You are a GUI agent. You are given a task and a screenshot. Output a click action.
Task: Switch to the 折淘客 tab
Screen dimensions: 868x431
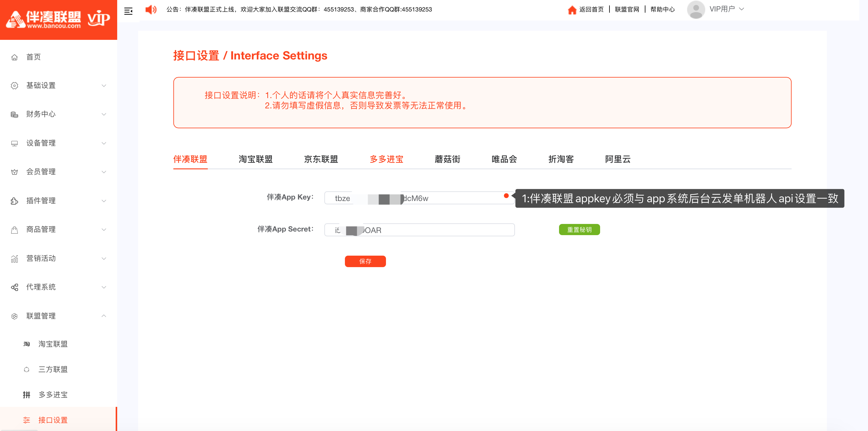pos(561,159)
